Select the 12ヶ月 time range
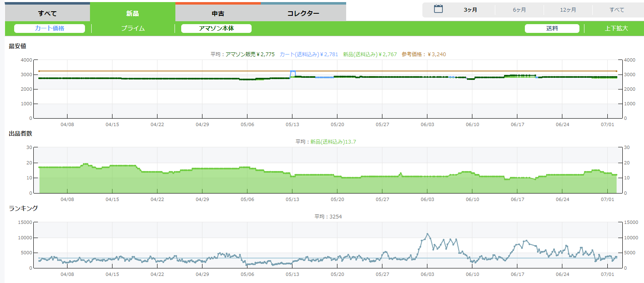Viewport: 644px width, 283px height. pos(568,10)
